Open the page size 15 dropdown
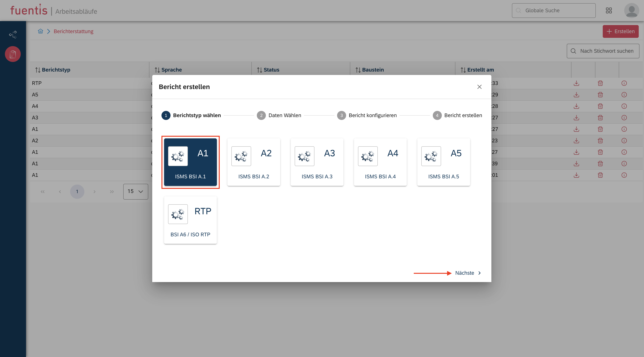This screenshot has height=357, width=644. coord(135,191)
